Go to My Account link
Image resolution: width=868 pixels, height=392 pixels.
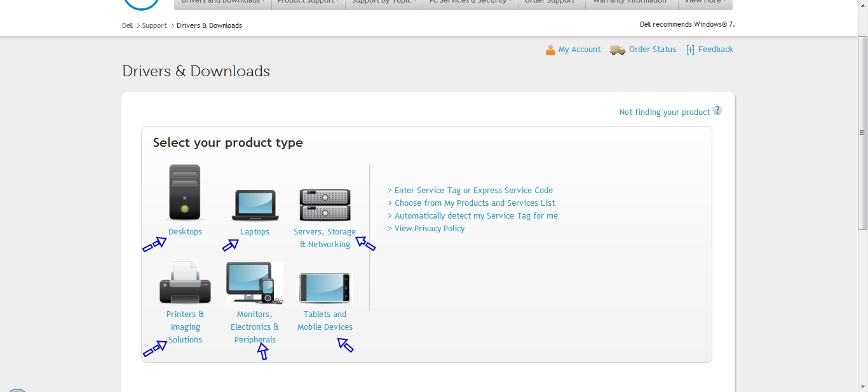pos(580,50)
